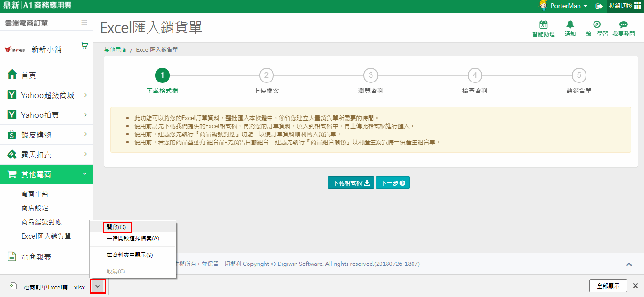
Task: Open the 智能助理 calendar icon
Action: click(x=543, y=25)
